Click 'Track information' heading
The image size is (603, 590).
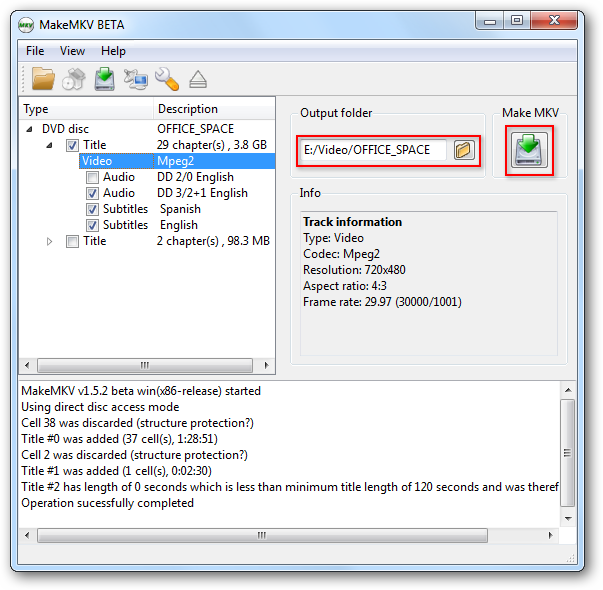(x=352, y=222)
